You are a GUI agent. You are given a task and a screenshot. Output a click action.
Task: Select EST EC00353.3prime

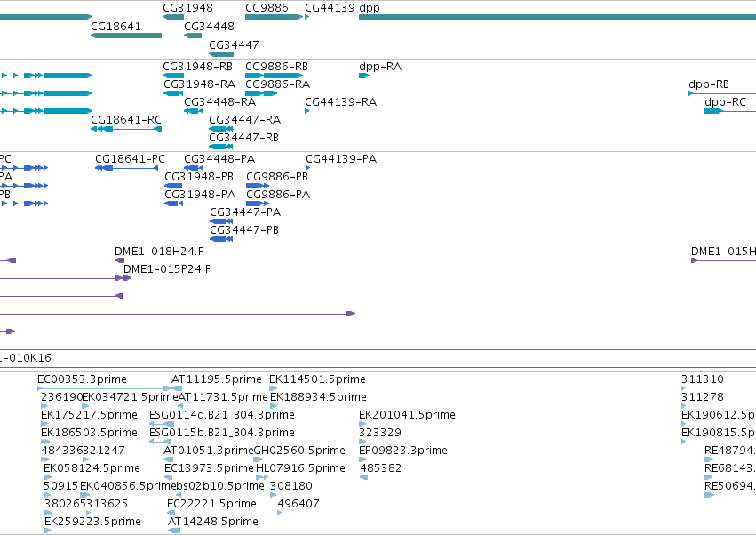click(104, 388)
